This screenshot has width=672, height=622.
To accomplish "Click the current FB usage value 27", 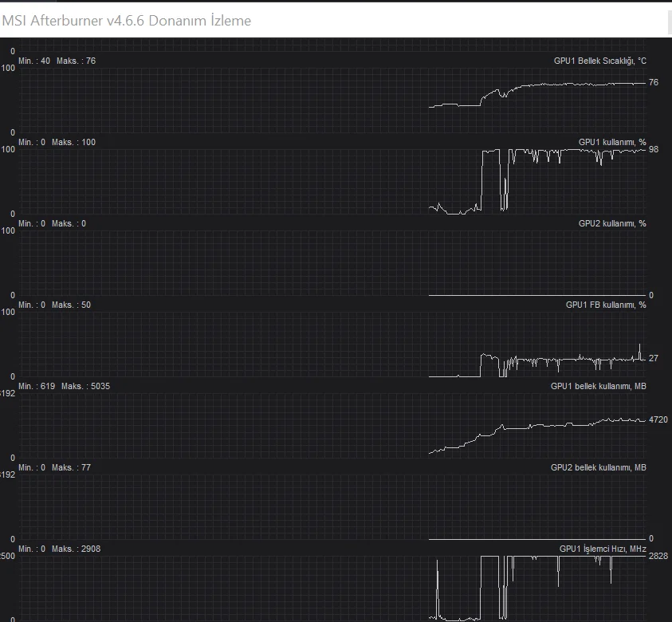I will [x=654, y=358].
